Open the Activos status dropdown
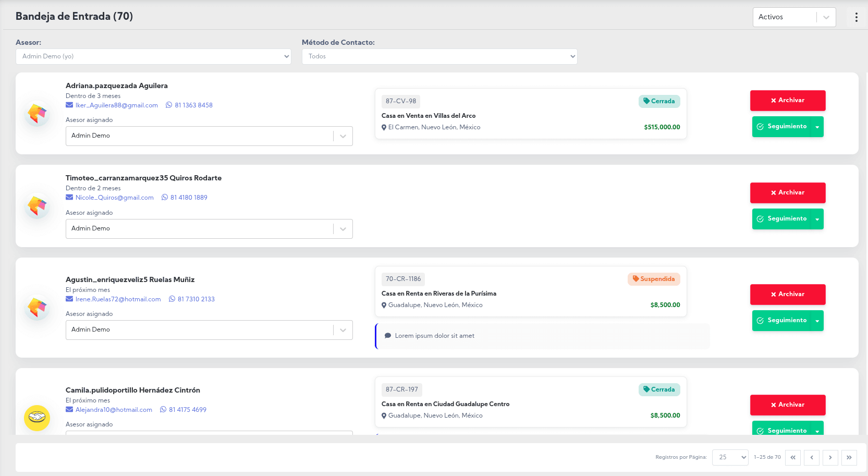Image resolution: width=868 pixels, height=476 pixels. coord(793,17)
